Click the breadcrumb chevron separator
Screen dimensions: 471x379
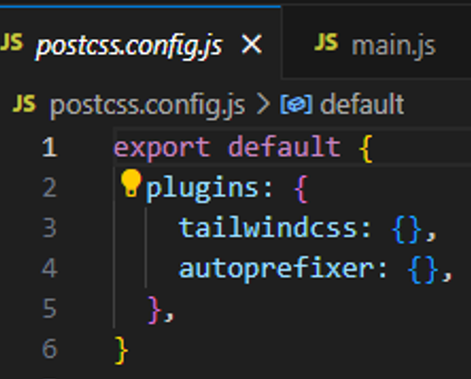[x=263, y=105]
